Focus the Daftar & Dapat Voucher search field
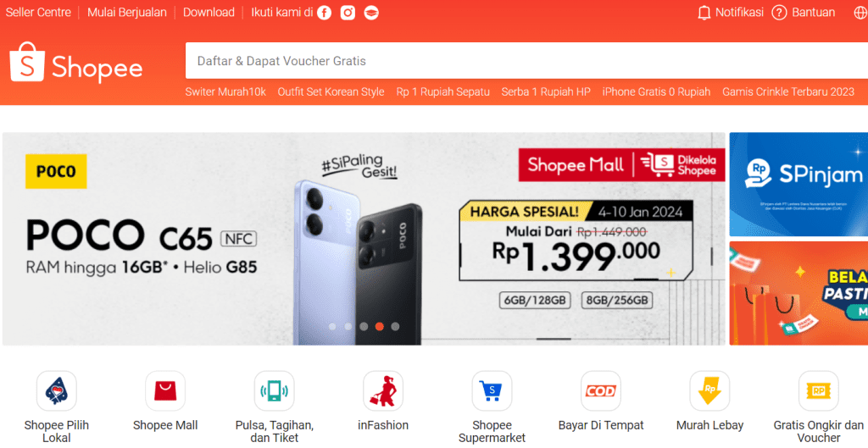This screenshot has width=868, height=448. point(526,61)
